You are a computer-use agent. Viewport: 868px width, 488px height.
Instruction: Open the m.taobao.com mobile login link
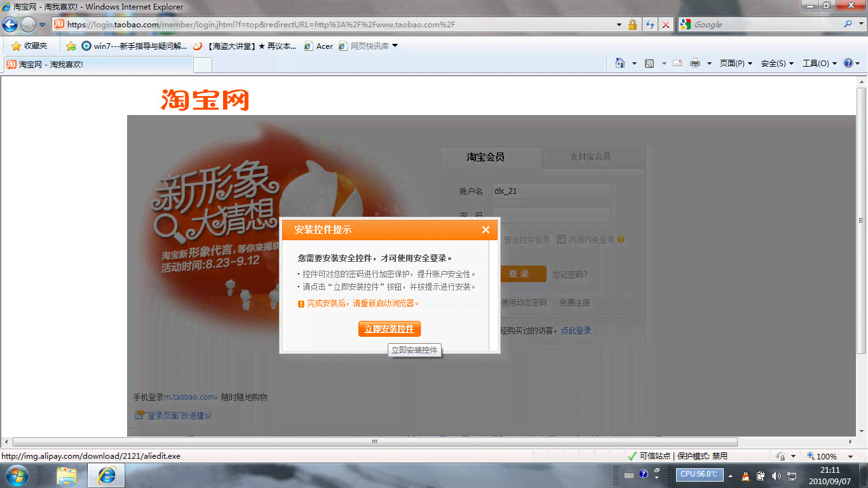tap(190, 397)
